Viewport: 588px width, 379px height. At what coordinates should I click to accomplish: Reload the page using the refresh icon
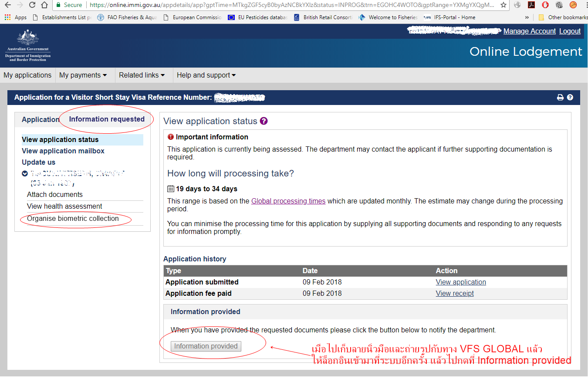click(x=32, y=5)
